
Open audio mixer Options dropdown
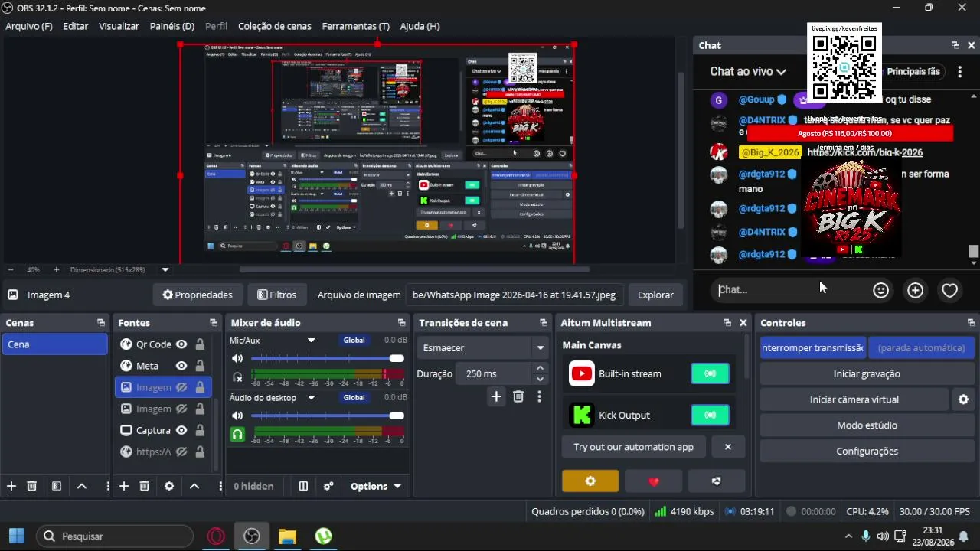376,486
